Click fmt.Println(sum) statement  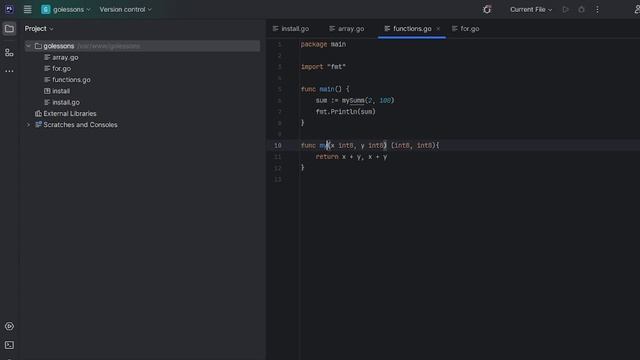[x=345, y=111]
